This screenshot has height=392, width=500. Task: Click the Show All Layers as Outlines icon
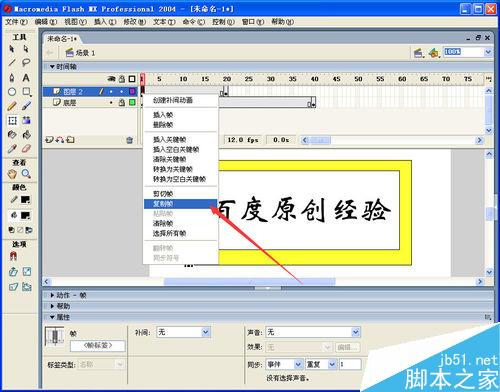point(132,79)
